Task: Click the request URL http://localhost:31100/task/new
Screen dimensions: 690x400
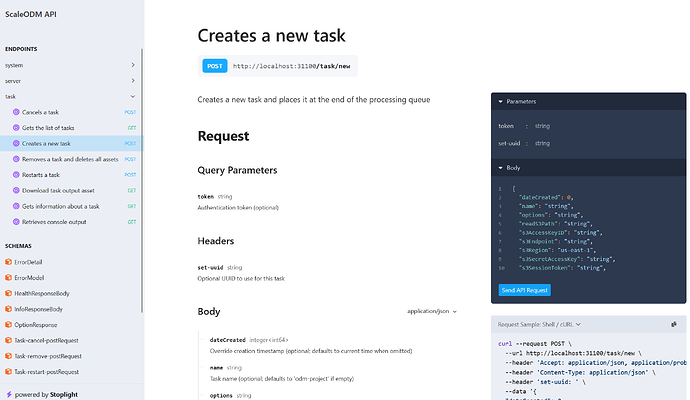Action: 291,66
